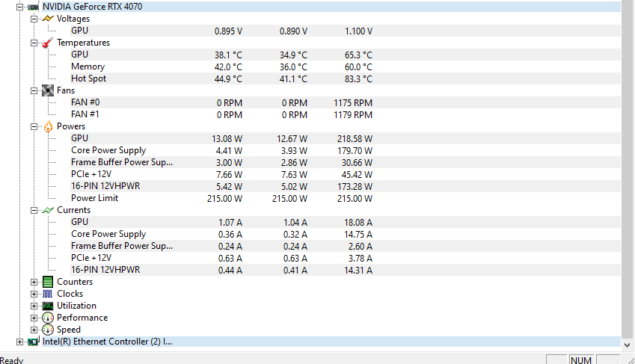Collapse the Voltages tree node

click(x=34, y=19)
